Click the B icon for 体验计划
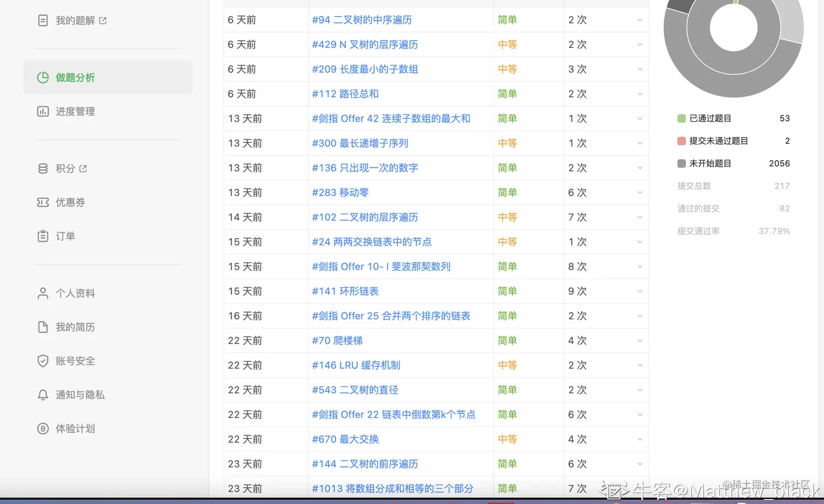Screen dimensions: 824x504 click(x=43, y=428)
